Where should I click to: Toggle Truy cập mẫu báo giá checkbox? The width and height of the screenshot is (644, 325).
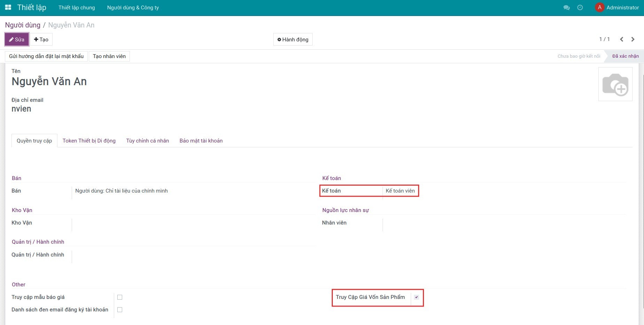click(120, 297)
